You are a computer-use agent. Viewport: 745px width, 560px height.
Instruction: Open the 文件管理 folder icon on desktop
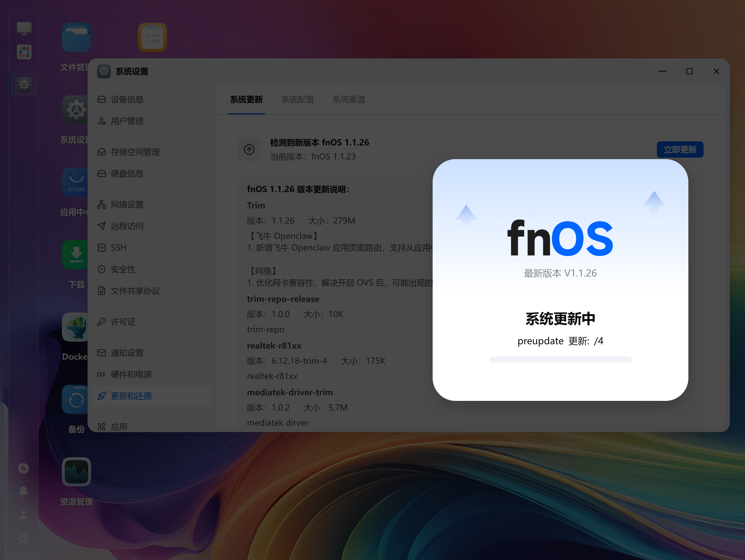pyautogui.click(x=76, y=37)
